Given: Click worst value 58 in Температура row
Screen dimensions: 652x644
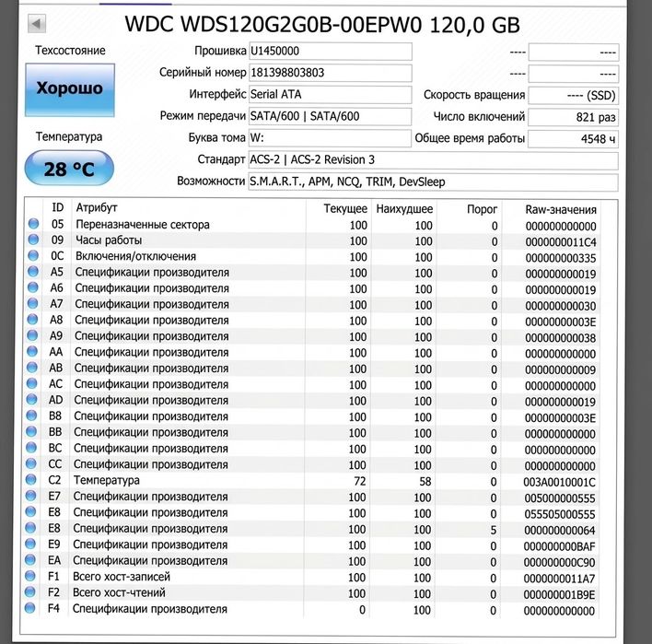Looking at the screenshot, I should 425,481.
